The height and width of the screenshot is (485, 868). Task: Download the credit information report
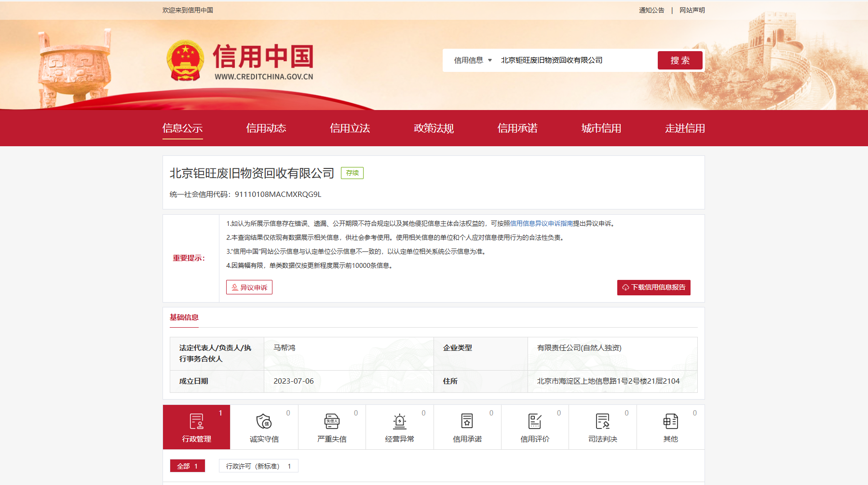point(654,287)
